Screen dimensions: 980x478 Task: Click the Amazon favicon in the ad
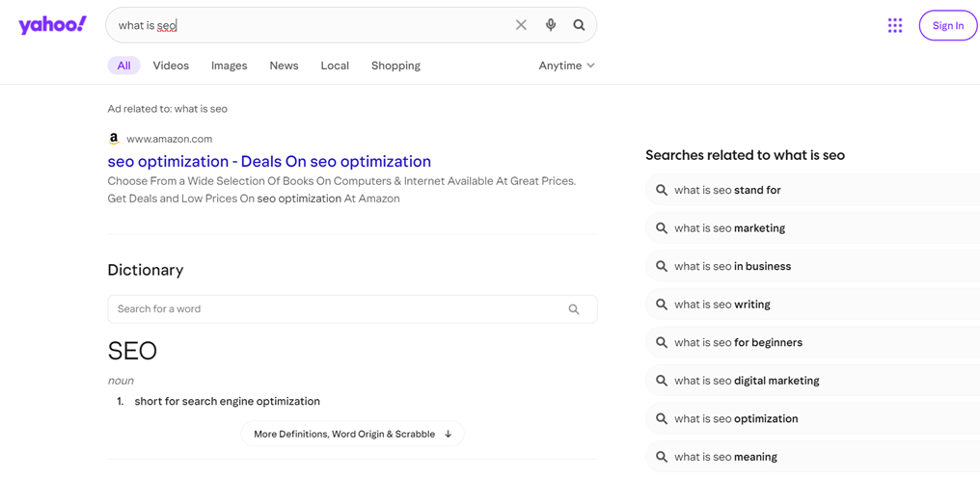113,139
